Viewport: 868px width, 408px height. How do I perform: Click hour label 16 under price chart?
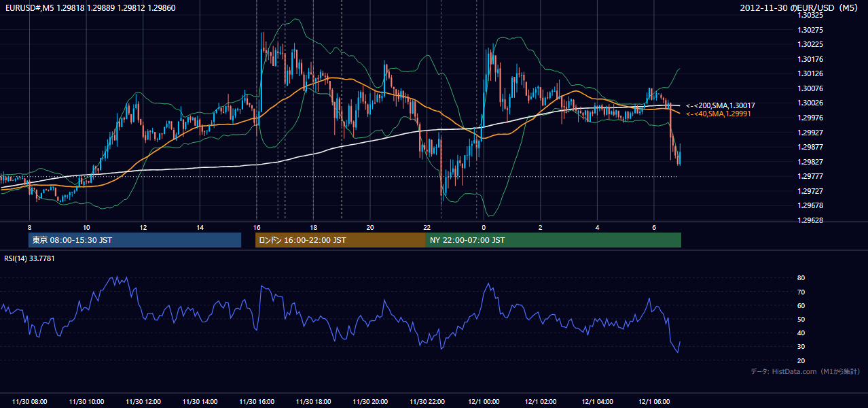[257, 227]
